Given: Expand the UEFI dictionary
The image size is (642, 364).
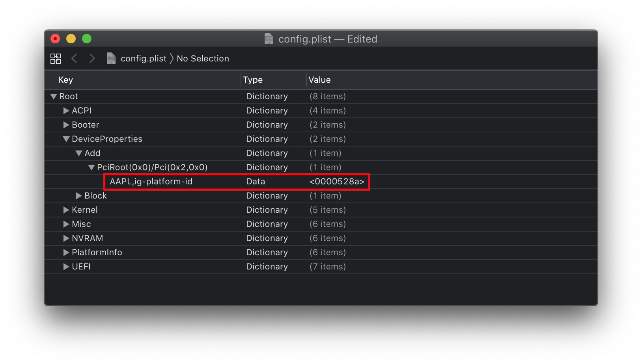Looking at the screenshot, I should 65,266.
